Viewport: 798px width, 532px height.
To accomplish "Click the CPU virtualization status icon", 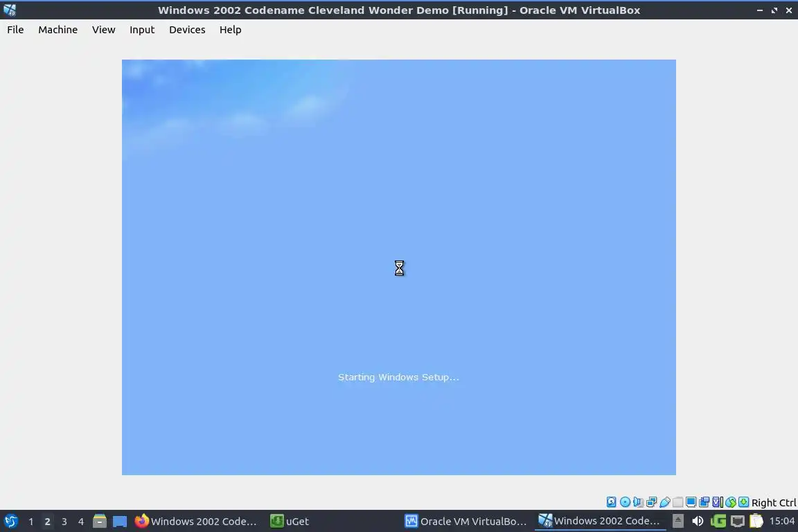I will pyautogui.click(x=718, y=502).
